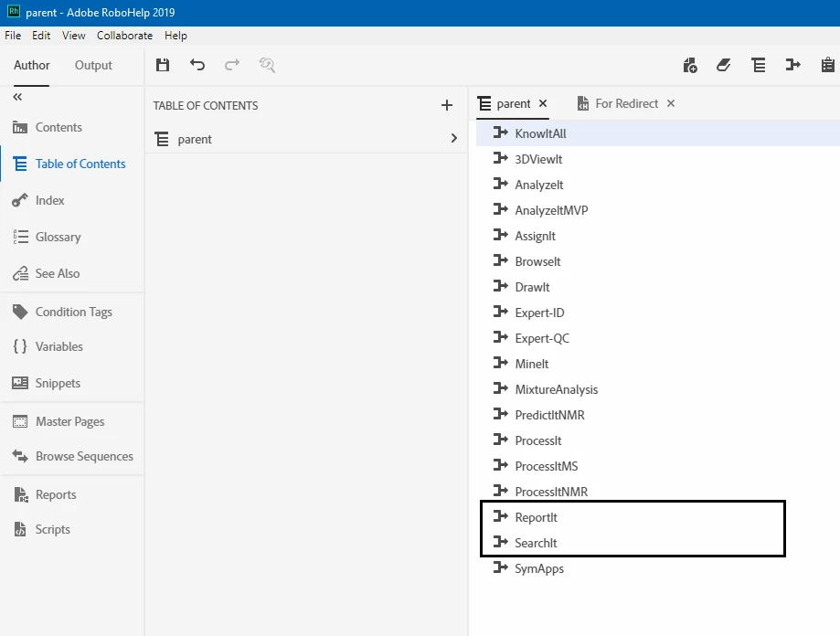840x636 pixels.
Task: Click the merged-TOC arrow icon in the top-right toolbar
Action: tap(792, 65)
